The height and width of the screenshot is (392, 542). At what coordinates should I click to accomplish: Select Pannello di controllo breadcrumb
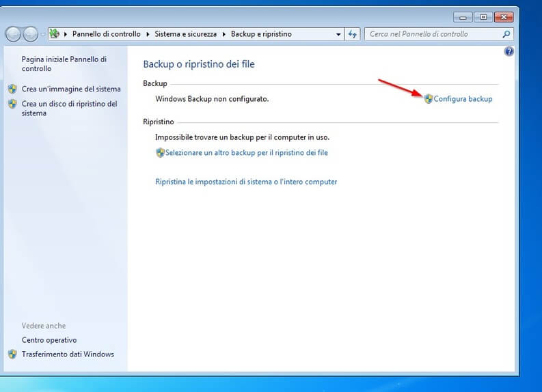107,34
